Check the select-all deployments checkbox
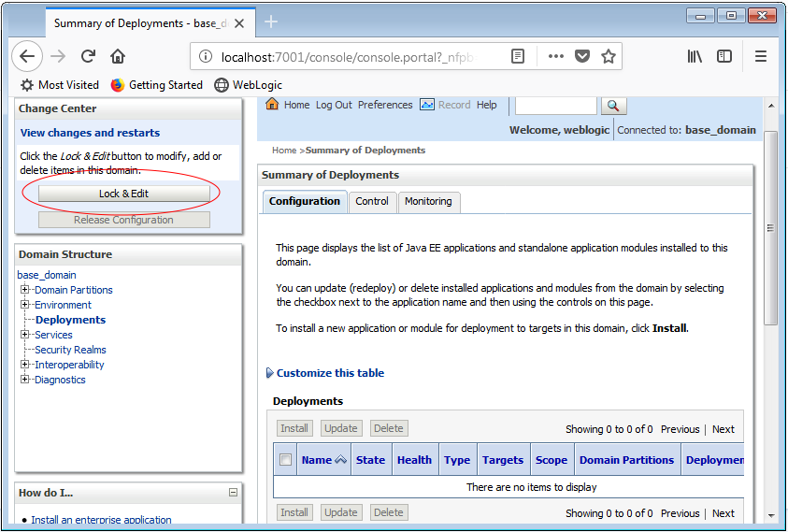The width and height of the screenshot is (788, 532). click(x=285, y=460)
